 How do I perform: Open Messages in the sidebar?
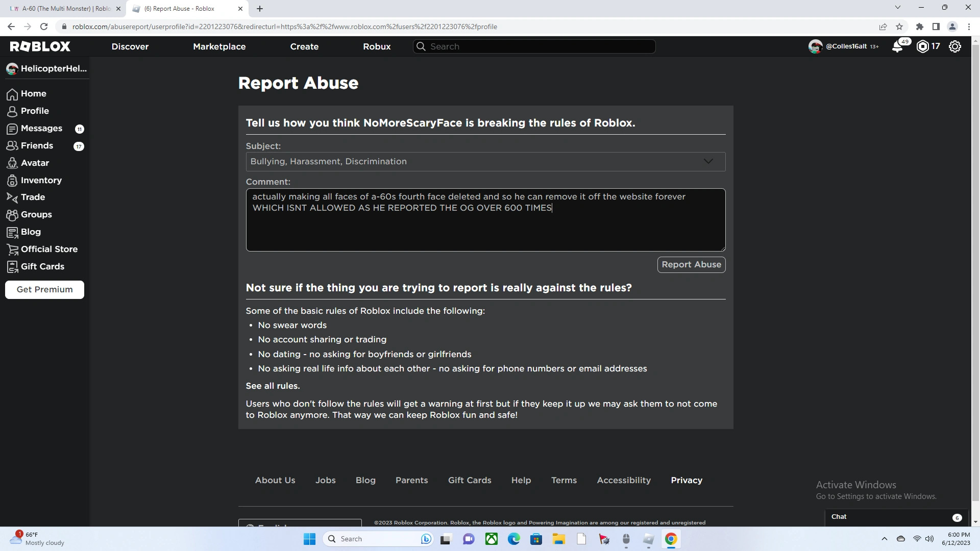[x=41, y=129]
